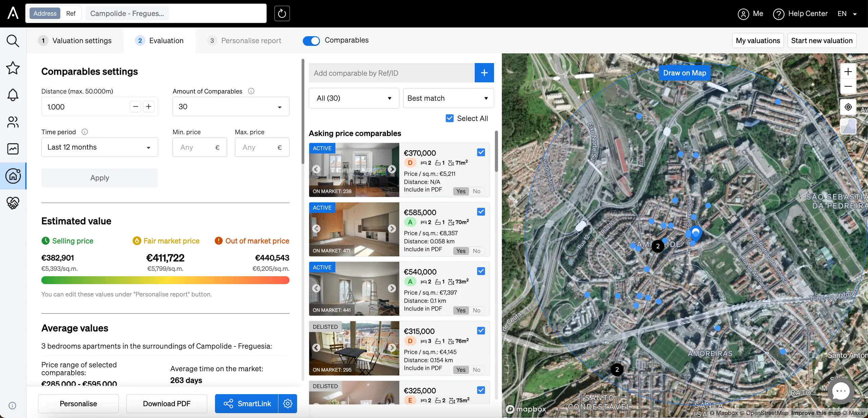868x418 pixels.
Task: Click info icon next to Time period
Action: pos(85,132)
